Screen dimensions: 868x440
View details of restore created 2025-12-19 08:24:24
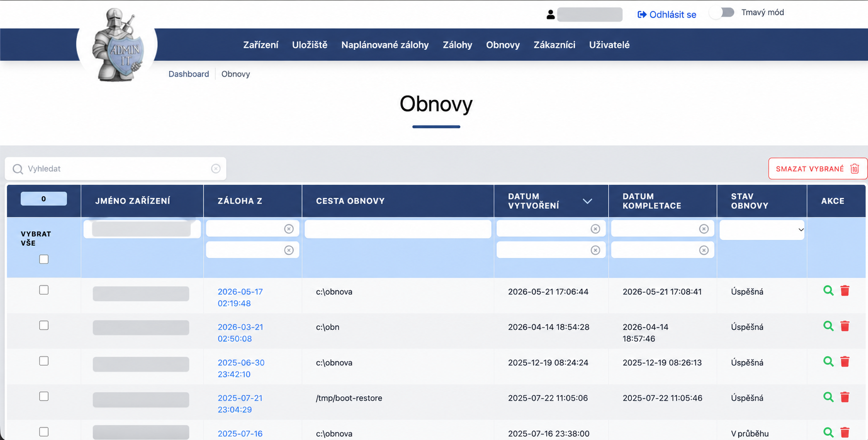pyautogui.click(x=829, y=362)
